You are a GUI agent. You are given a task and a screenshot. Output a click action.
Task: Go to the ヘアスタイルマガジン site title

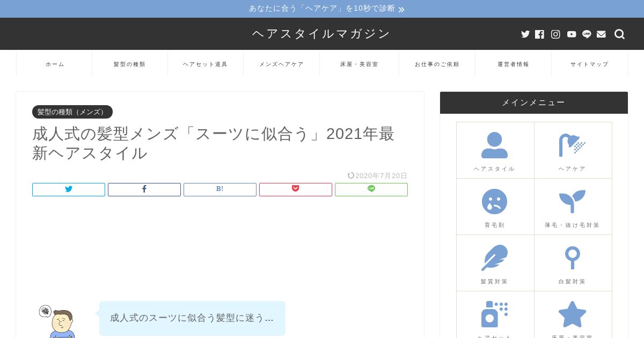coord(321,34)
